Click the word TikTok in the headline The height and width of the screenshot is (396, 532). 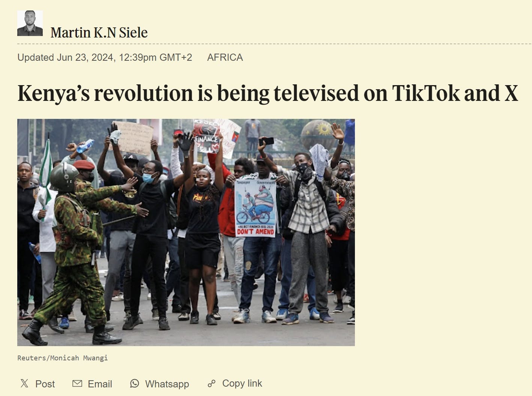tap(425, 93)
